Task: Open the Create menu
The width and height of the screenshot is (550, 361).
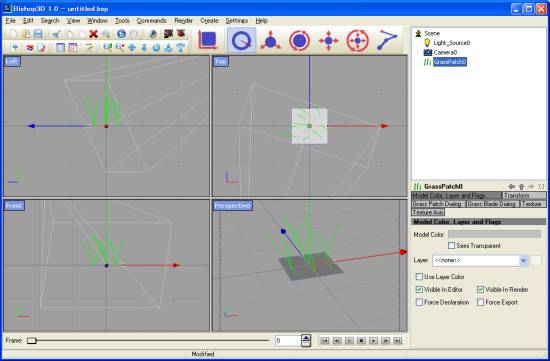Action: [209, 21]
